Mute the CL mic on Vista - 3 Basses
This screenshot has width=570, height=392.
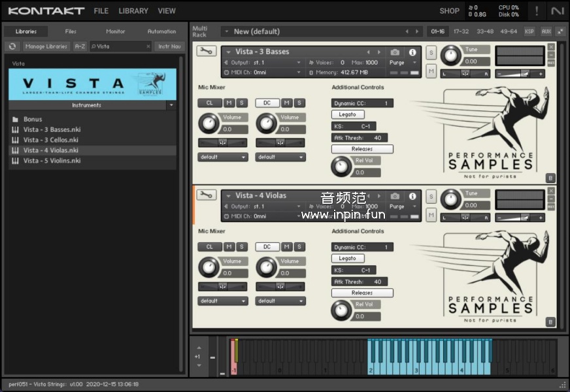pyautogui.click(x=229, y=103)
